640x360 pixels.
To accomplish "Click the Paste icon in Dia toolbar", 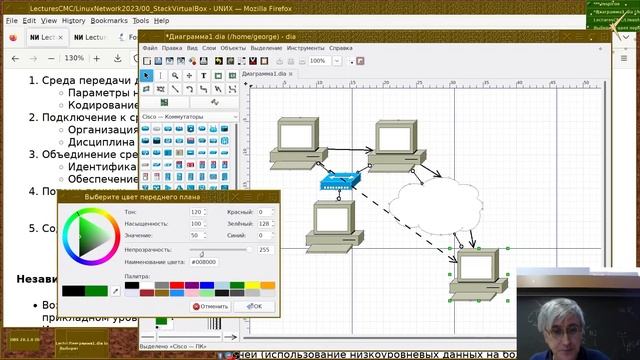I will pyautogui.click(x=264, y=61).
